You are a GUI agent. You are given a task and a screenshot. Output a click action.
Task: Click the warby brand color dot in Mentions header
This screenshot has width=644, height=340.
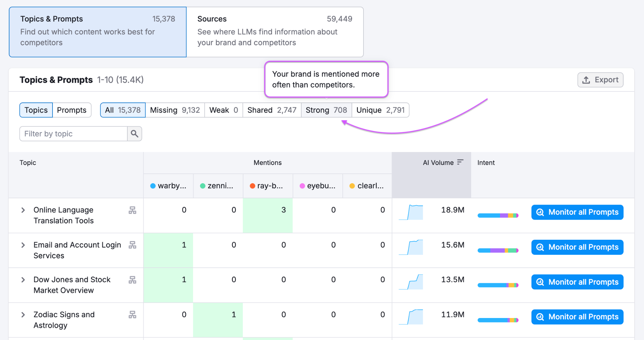pyautogui.click(x=153, y=186)
